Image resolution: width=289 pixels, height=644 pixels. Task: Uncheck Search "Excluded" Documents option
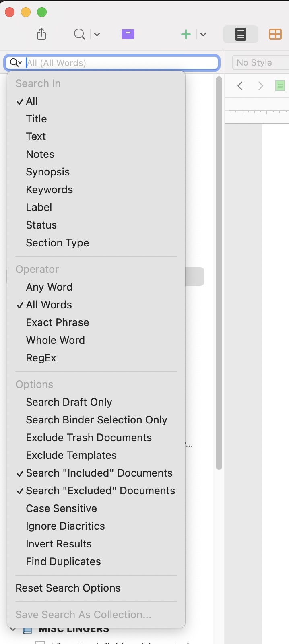coord(100,491)
